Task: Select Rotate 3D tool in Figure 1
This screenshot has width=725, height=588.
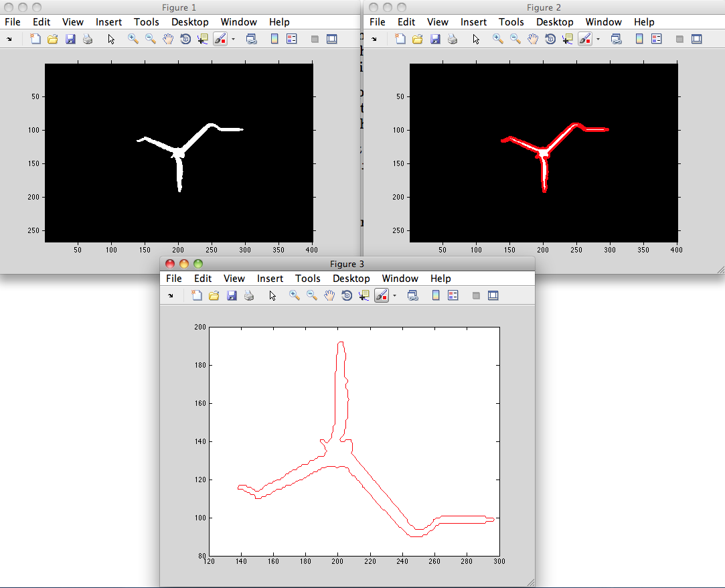Action: point(185,39)
